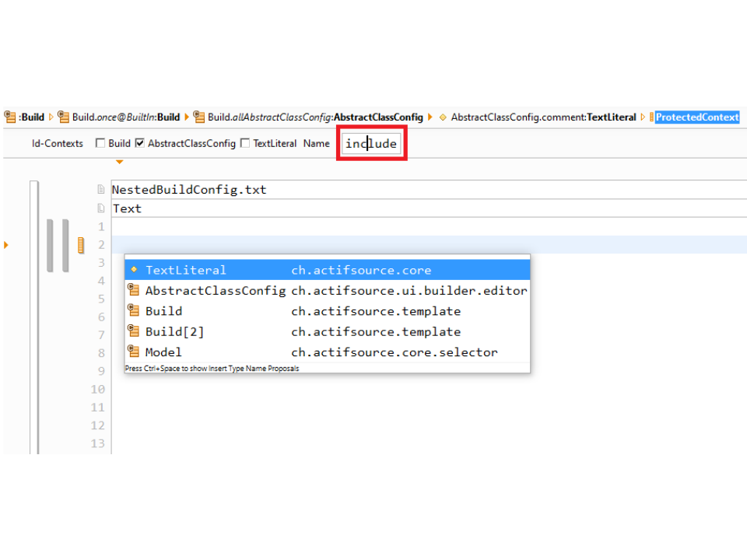
Task: Open the highlighted ProtectedContext breadcrumb
Action: [x=696, y=117]
